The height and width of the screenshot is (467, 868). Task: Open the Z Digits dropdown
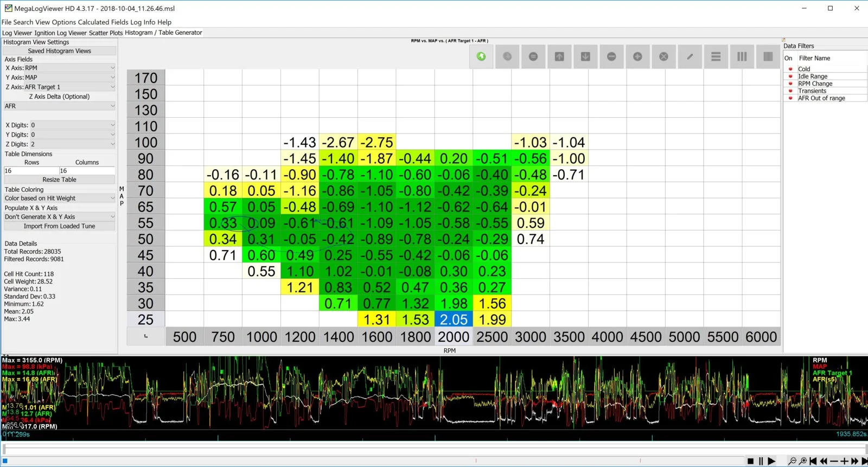pyautogui.click(x=73, y=144)
